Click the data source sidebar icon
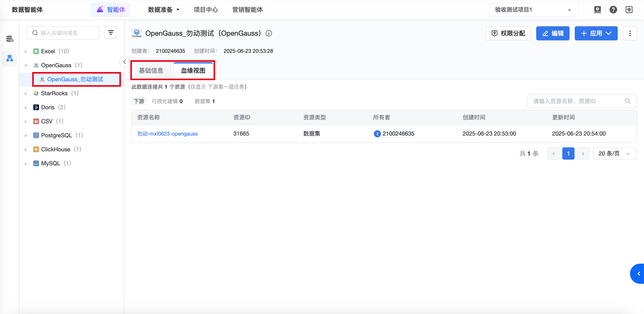 pyautogui.click(x=10, y=39)
